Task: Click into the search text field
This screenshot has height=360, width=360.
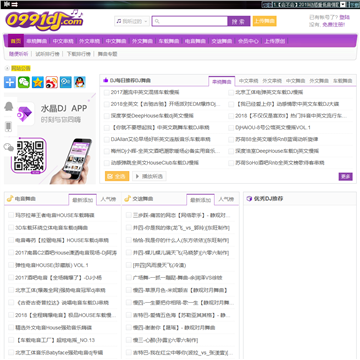Action: click(190, 21)
